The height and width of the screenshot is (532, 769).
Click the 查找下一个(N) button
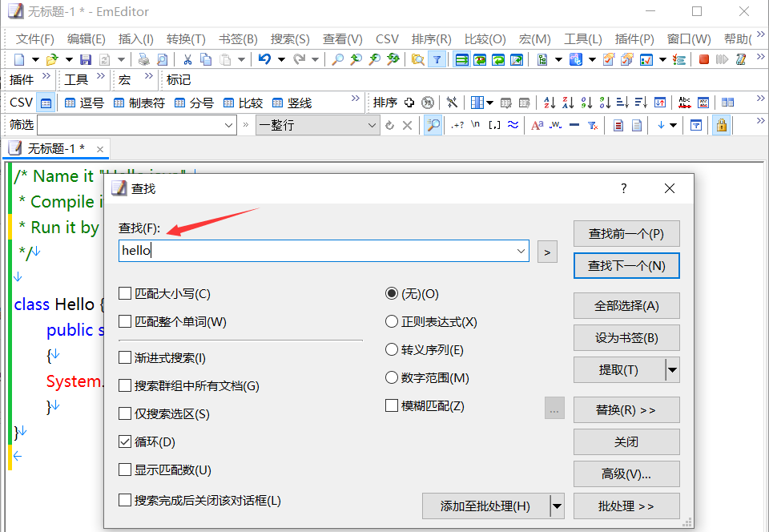pyautogui.click(x=626, y=266)
